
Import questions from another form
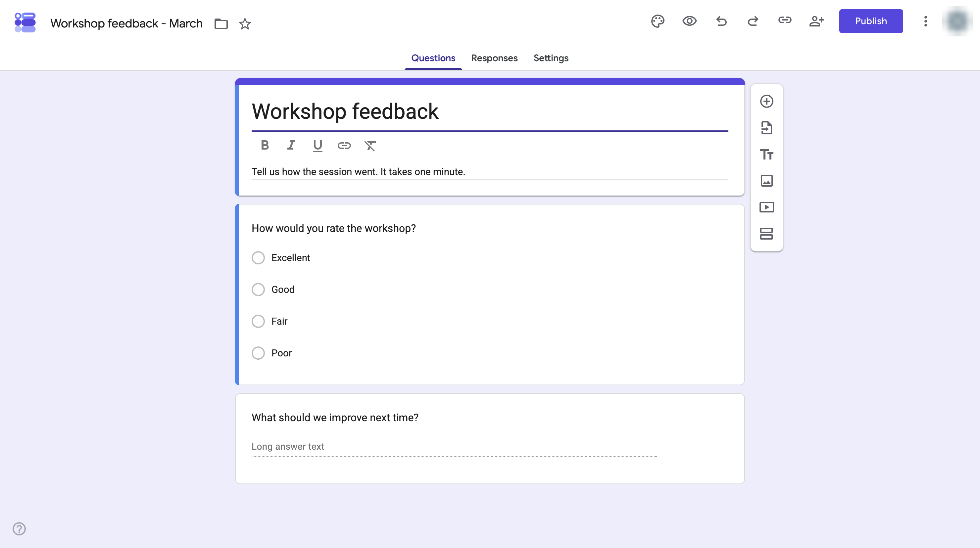pyautogui.click(x=766, y=128)
